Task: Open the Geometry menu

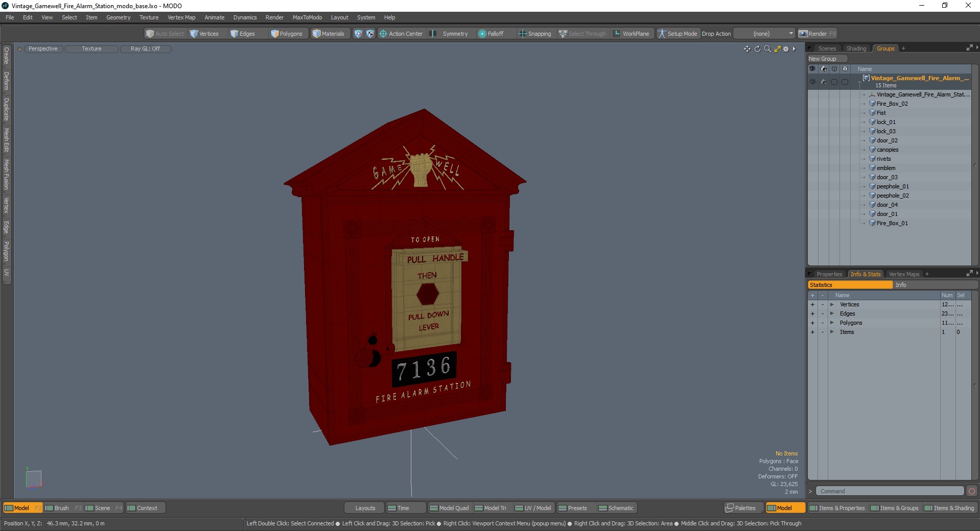Action: pyautogui.click(x=118, y=17)
